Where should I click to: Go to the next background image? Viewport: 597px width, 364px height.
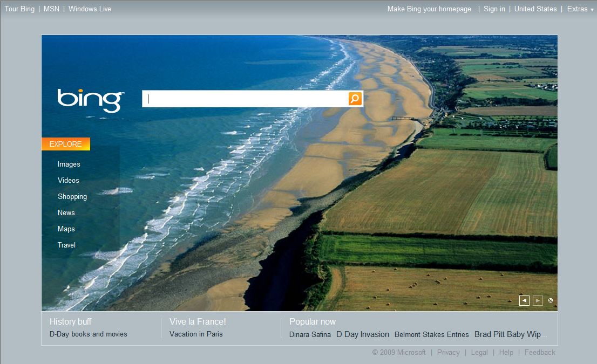click(x=538, y=301)
